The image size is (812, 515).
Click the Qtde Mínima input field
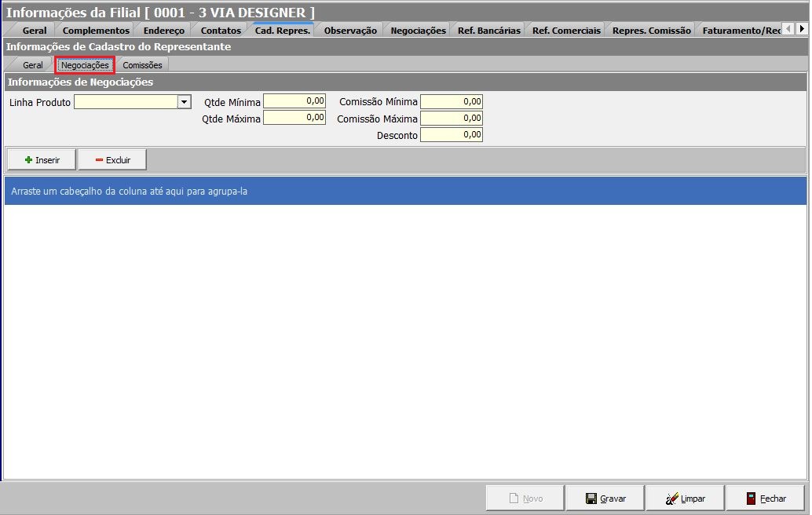[x=294, y=101]
